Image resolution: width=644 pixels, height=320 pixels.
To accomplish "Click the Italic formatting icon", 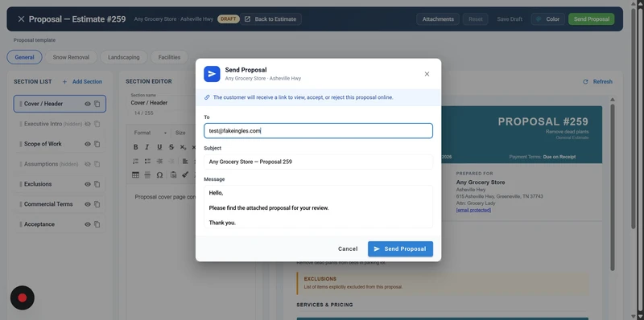I will tap(147, 147).
